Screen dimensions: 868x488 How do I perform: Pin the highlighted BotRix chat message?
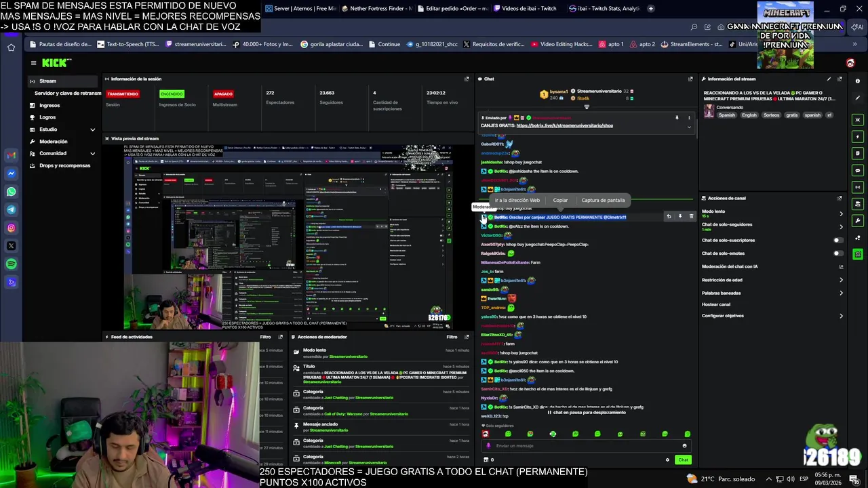[680, 217]
